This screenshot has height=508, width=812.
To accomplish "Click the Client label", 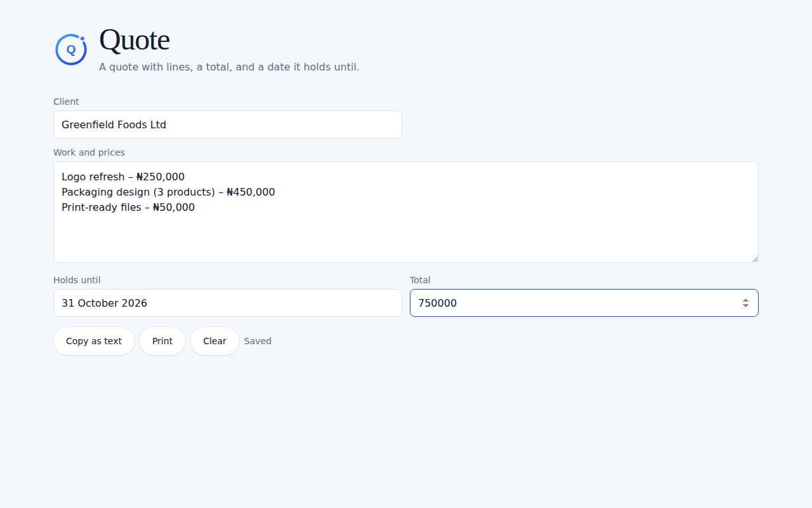I will [x=66, y=102].
